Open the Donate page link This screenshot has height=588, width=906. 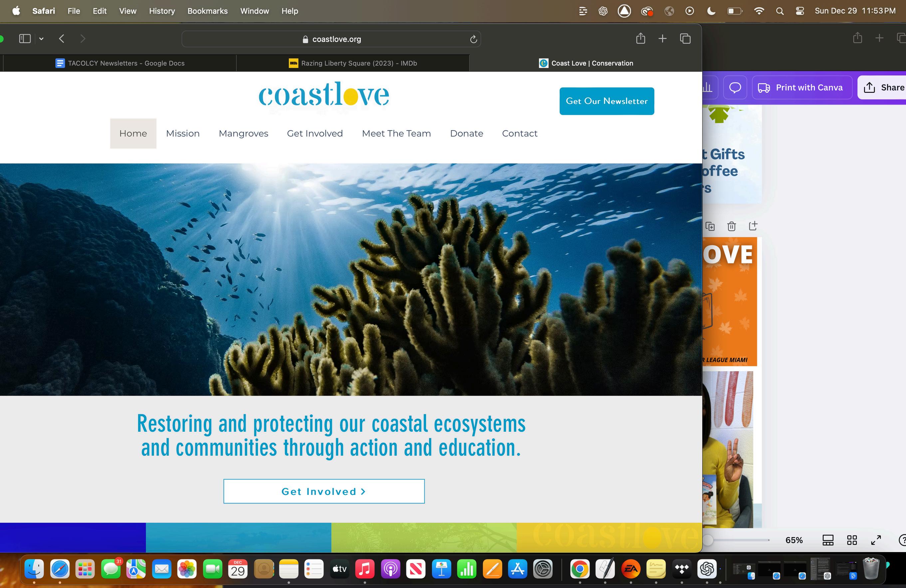(467, 133)
